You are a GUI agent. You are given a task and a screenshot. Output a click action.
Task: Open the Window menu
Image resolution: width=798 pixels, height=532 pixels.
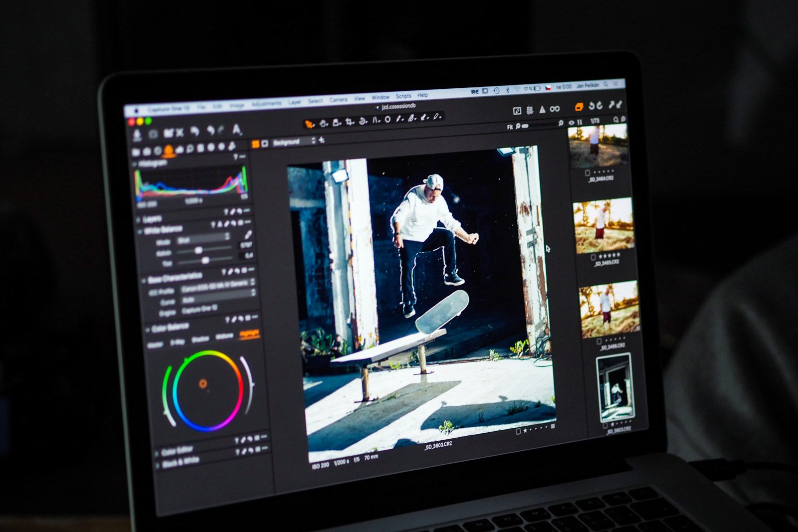380,97
